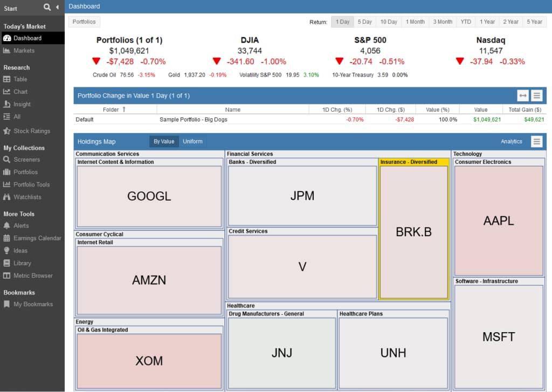
Task: Select the JNJ tile
Action: (281, 353)
